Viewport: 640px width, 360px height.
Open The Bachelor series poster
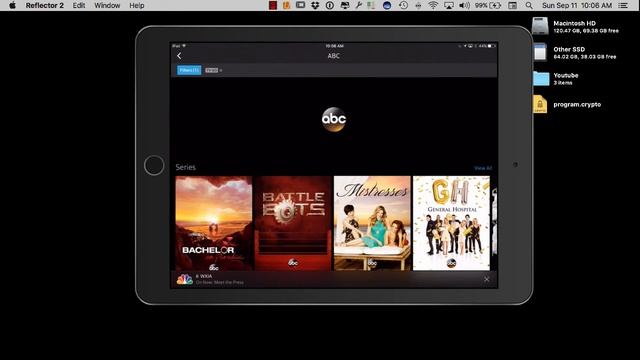[214, 223]
